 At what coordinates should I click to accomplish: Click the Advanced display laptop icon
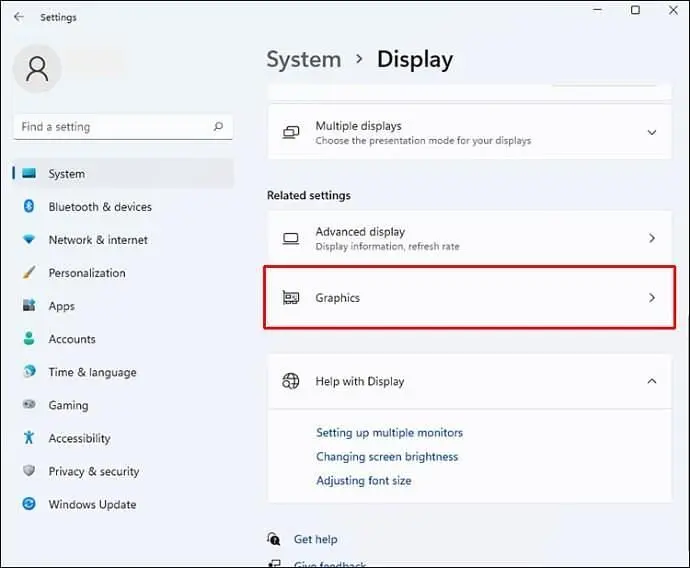291,238
